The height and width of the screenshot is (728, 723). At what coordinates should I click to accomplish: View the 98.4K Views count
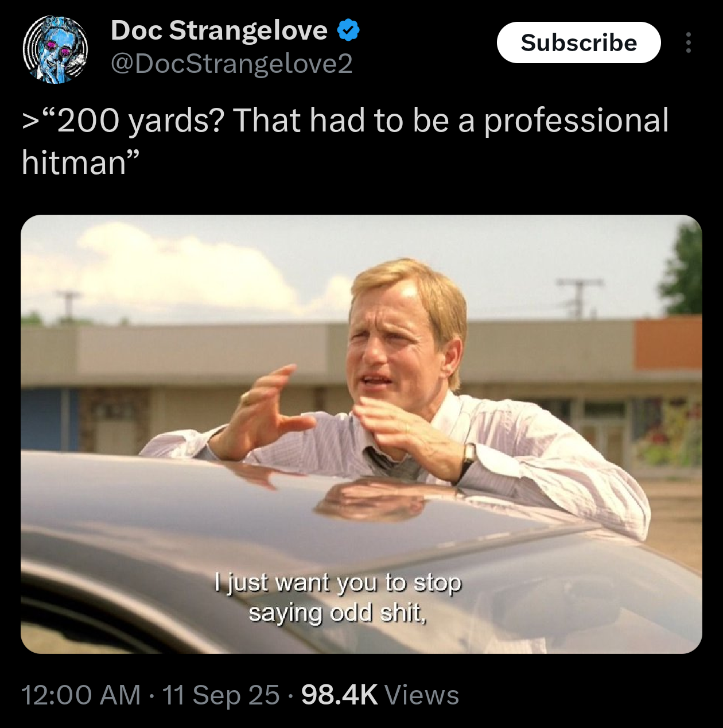click(x=380, y=695)
